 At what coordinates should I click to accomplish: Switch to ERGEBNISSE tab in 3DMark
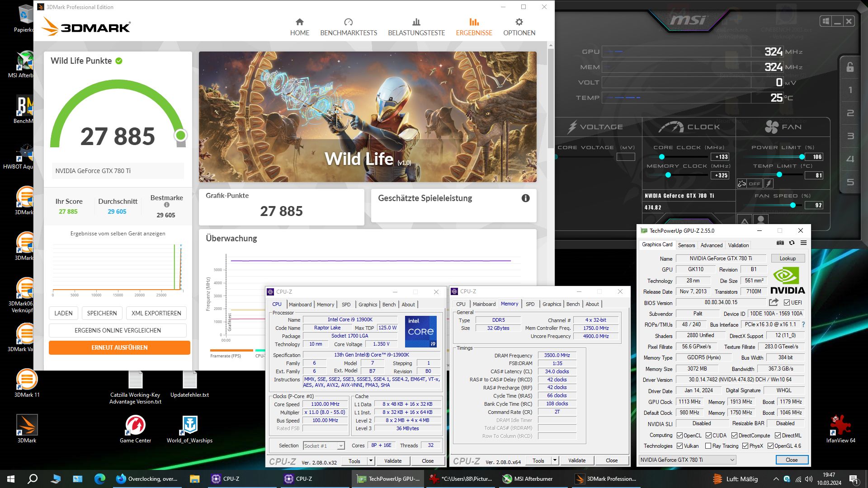[x=474, y=27]
